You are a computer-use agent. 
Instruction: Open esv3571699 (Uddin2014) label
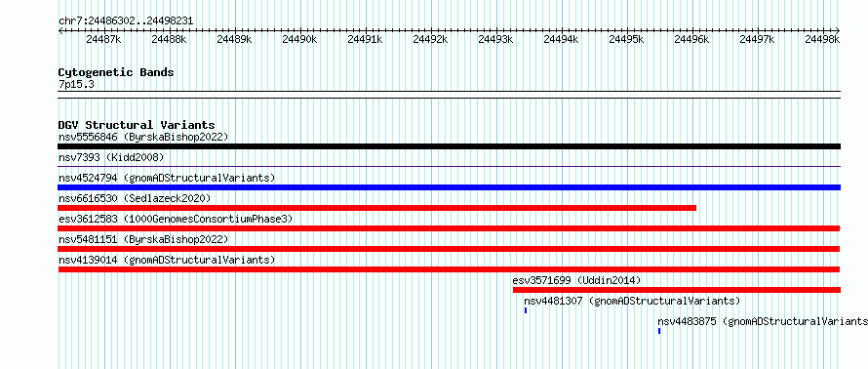click(x=576, y=280)
